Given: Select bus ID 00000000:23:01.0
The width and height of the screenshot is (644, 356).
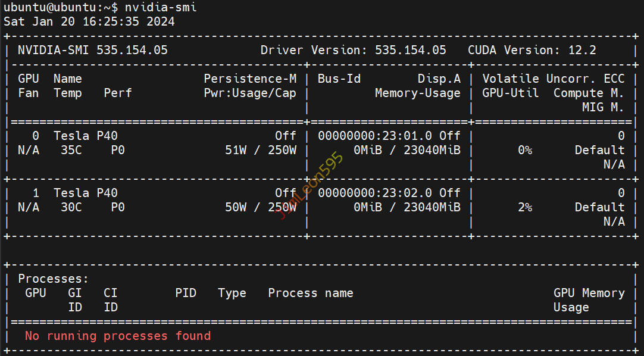Looking at the screenshot, I should (x=375, y=136).
